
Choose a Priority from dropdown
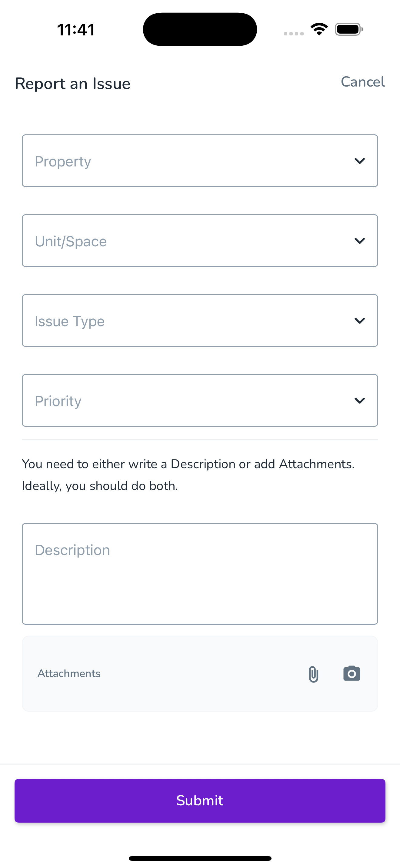pos(200,400)
